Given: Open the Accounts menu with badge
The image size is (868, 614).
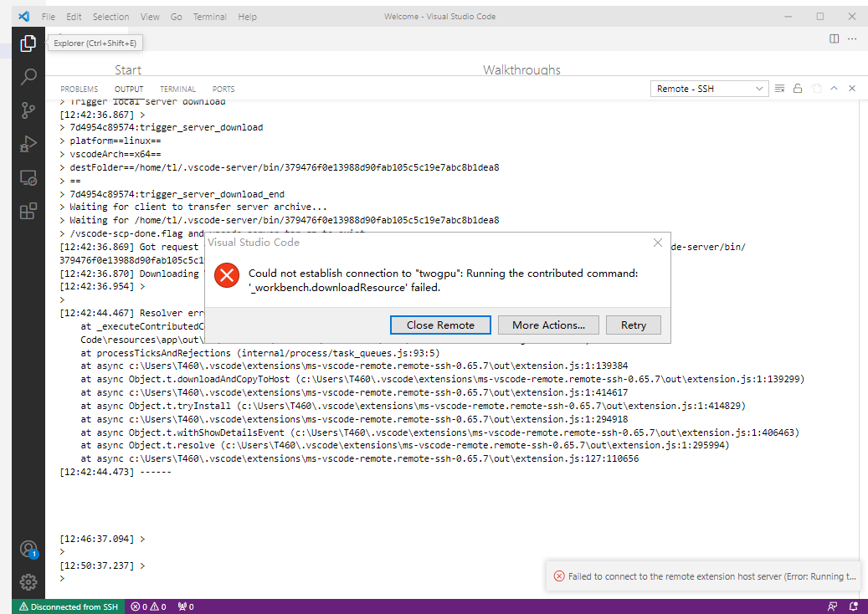Looking at the screenshot, I should coord(28,550).
